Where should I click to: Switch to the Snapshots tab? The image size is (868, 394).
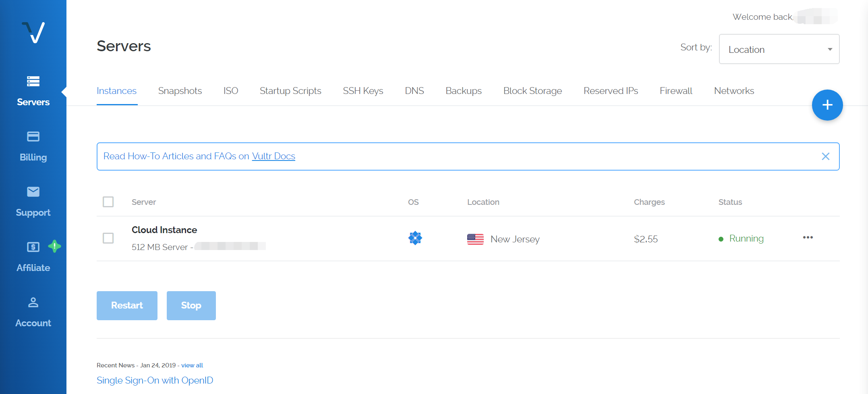[x=180, y=91]
